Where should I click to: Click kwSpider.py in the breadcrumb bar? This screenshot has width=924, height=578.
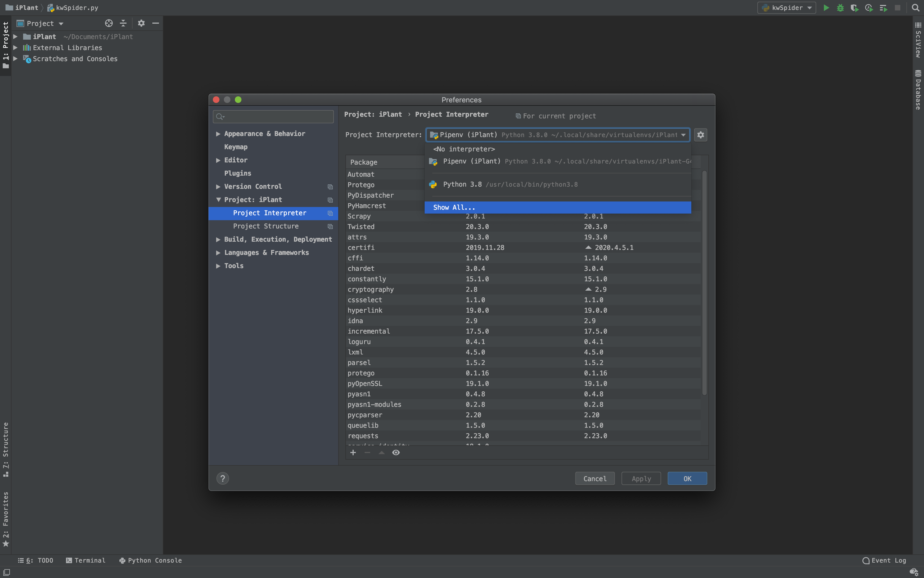coord(73,8)
